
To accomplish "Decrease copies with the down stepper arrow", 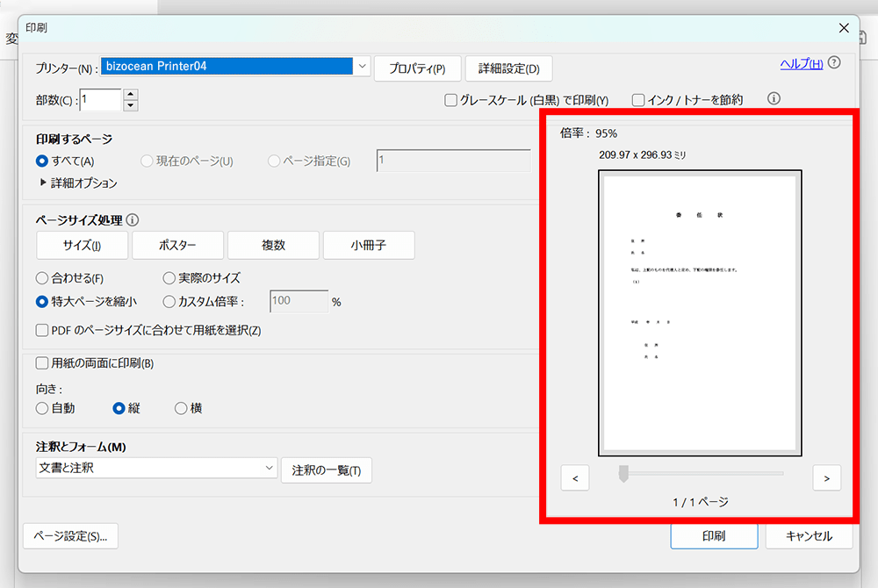I will click(x=131, y=105).
